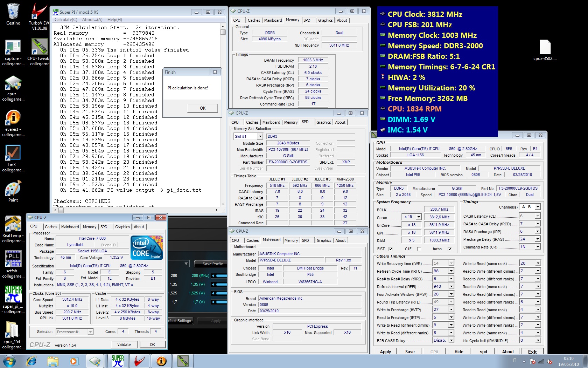
Task: Open Help(H) menu in Super PI
Action: pos(115,20)
